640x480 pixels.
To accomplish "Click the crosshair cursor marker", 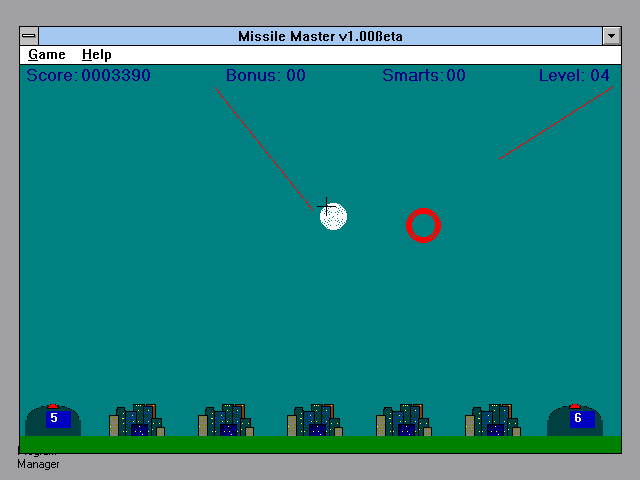I will (x=327, y=206).
